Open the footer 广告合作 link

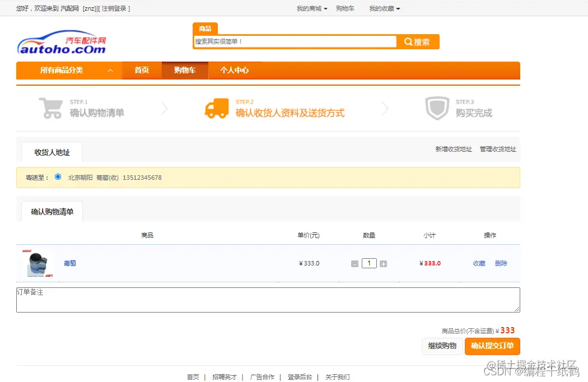coord(262,377)
